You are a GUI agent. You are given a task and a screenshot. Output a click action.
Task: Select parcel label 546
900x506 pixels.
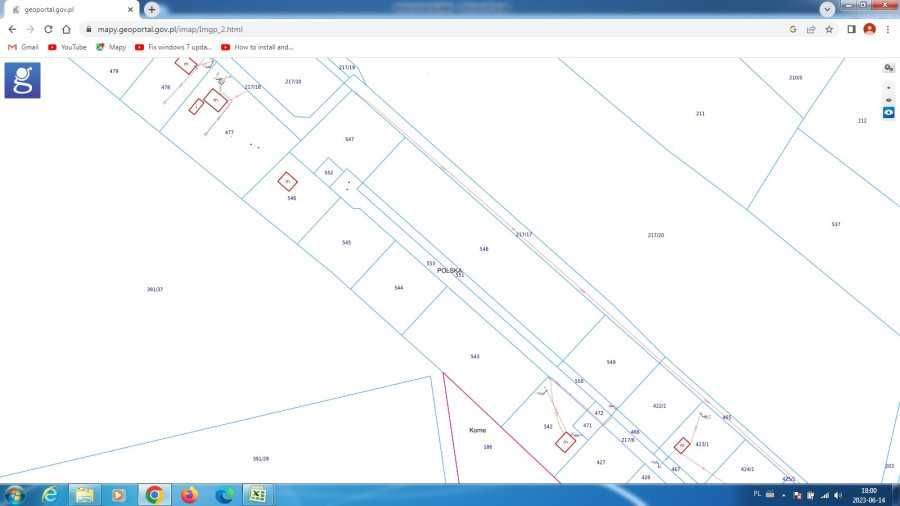(292, 198)
